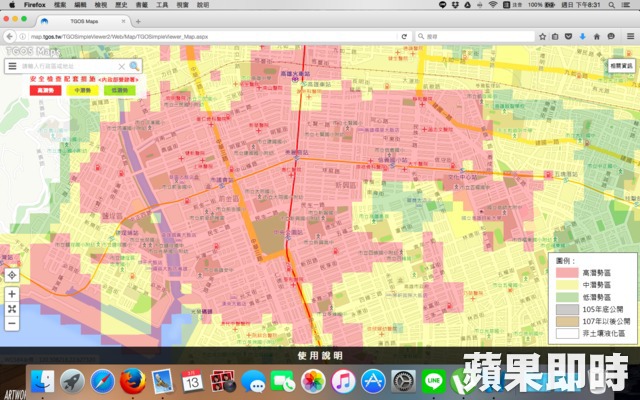640x400 pixels.
Task: Click the pink 高潛勢區 legend swatch
Action: pyautogui.click(x=567, y=273)
